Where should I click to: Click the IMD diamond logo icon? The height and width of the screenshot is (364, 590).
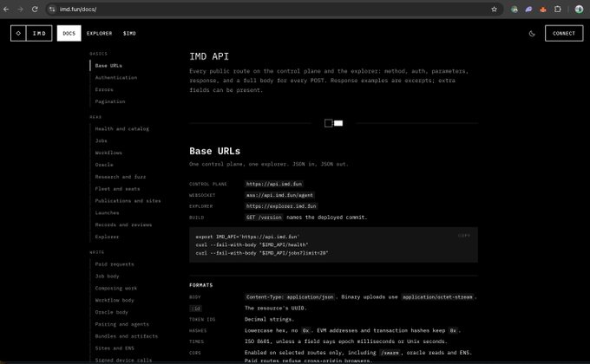click(x=18, y=33)
